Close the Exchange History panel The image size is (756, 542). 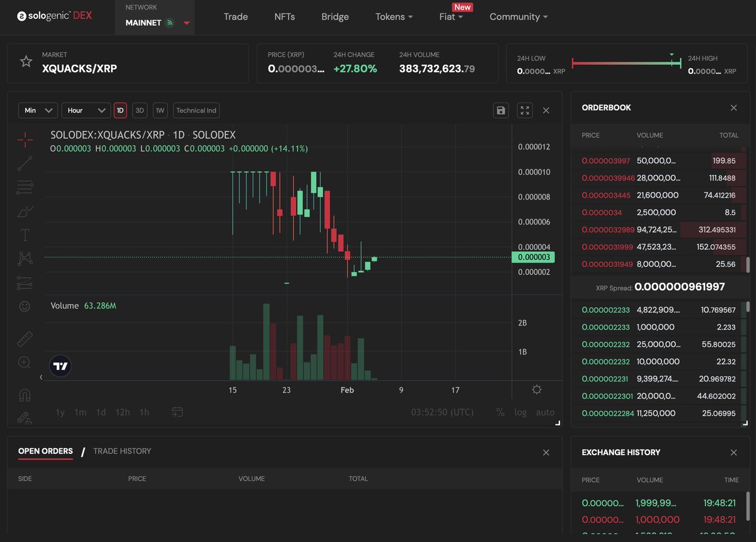pos(733,453)
